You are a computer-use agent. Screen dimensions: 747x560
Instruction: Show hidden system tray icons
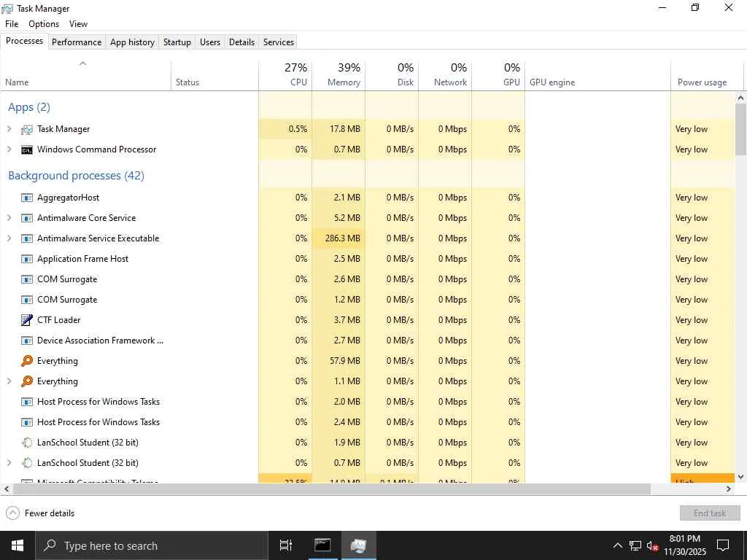[x=617, y=545]
